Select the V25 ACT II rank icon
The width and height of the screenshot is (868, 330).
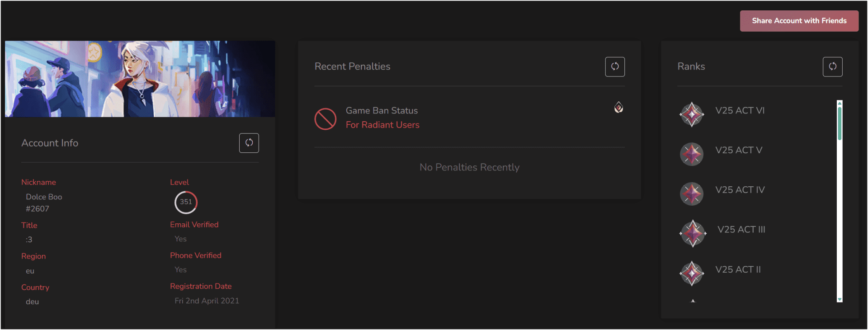(x=692, y=273)
